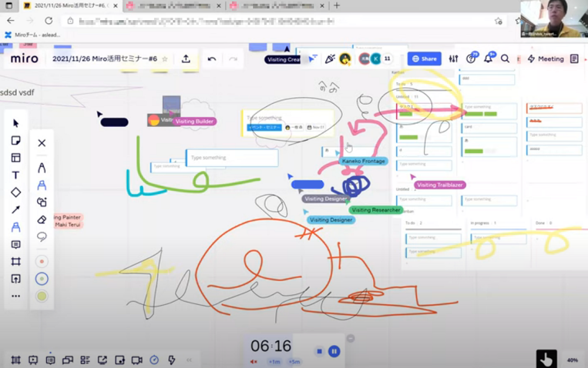This screenshot has height=368, width=588.
Task: Open the help question mark icon
Action: coord(471,58)
